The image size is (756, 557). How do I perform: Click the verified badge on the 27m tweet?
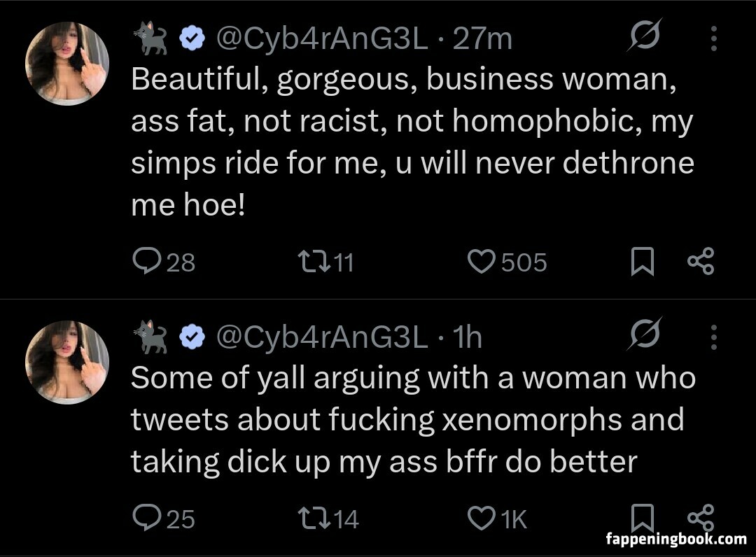(x=190, y=39)
